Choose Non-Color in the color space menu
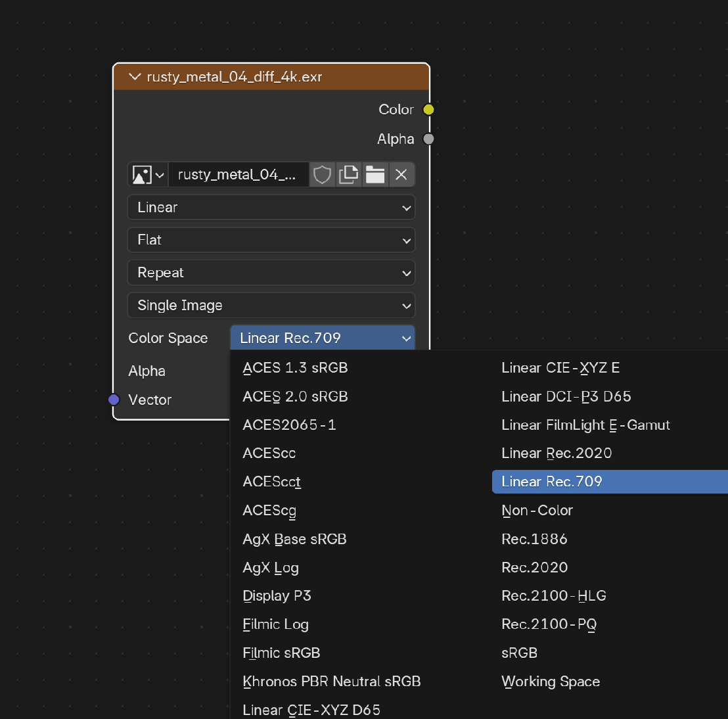The height and width of the screenshot is (719, 728). pos(537,510)
